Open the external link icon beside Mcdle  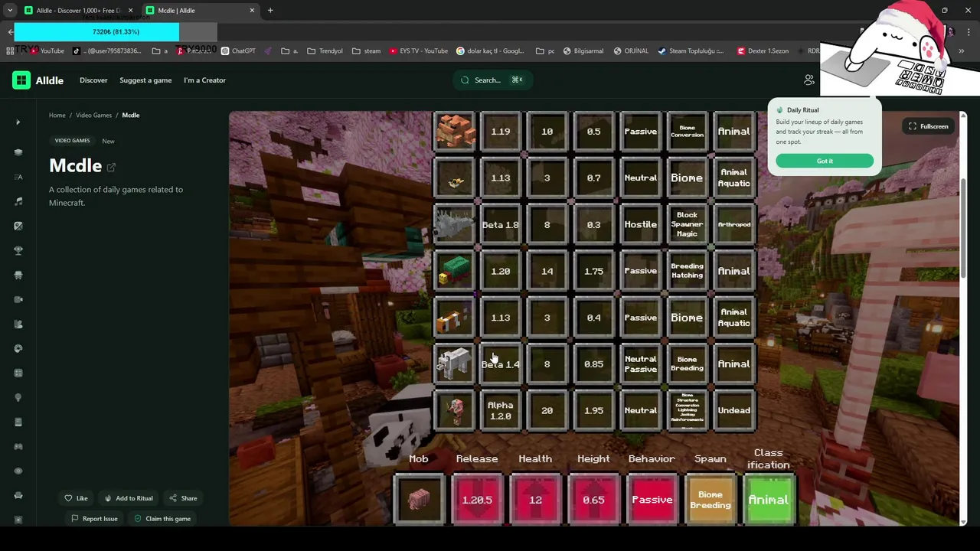[x=111, y=167]
